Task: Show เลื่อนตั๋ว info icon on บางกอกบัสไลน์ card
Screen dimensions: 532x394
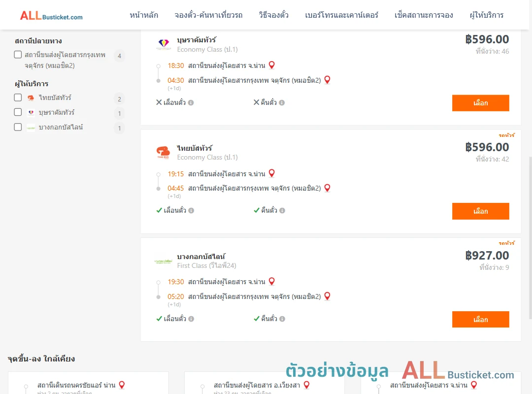Action: tap(191, 319)
